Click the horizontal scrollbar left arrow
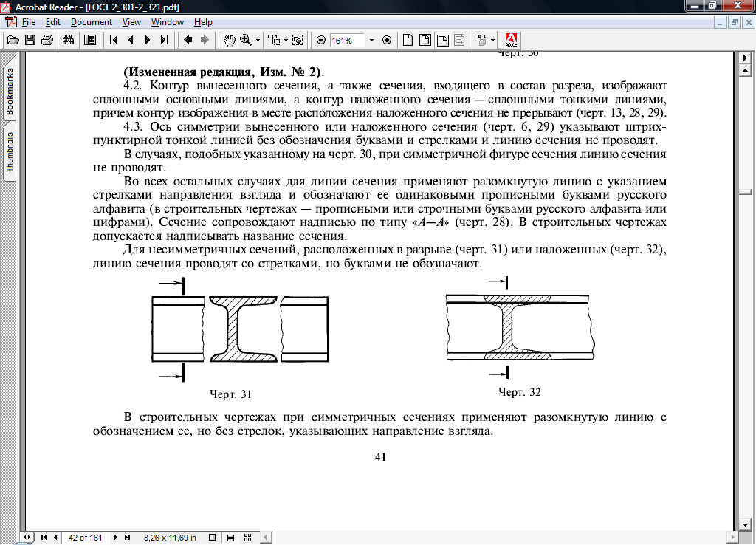 [266, 538]
